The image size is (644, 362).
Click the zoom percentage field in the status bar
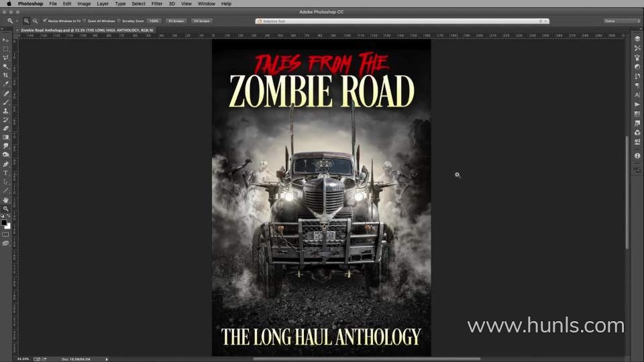(x=23, y=359)
